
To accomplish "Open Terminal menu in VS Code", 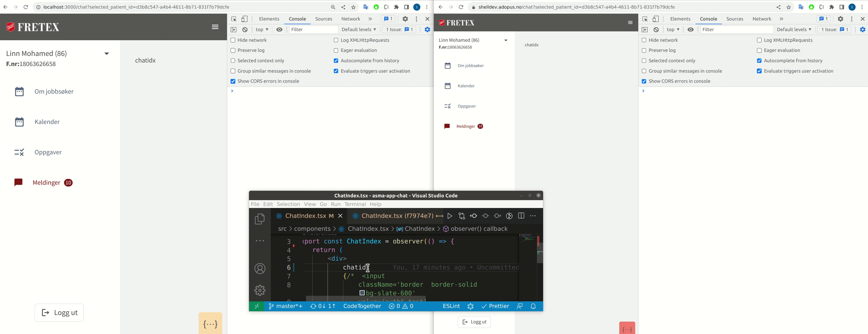I will pyautogui.click(x=355, y=204).
